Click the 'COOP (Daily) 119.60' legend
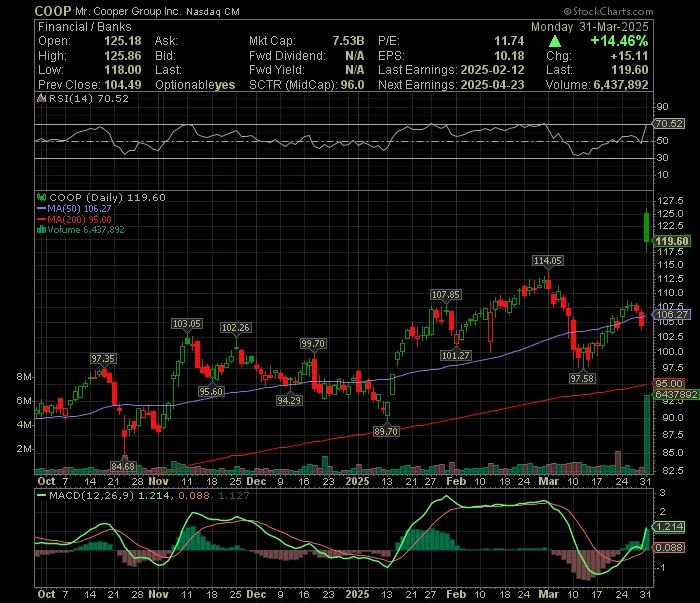This screenshot has width=700, height=603. (107, 197)
